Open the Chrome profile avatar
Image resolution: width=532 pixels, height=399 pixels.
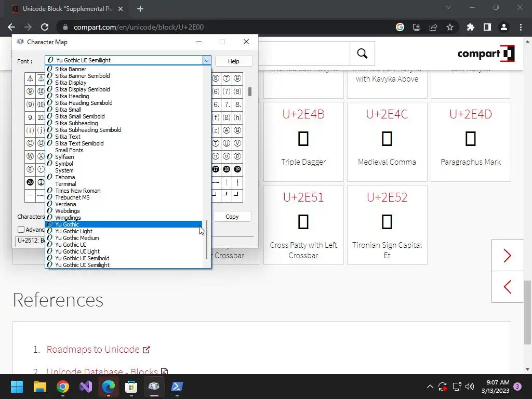click(x=504, y=27)
